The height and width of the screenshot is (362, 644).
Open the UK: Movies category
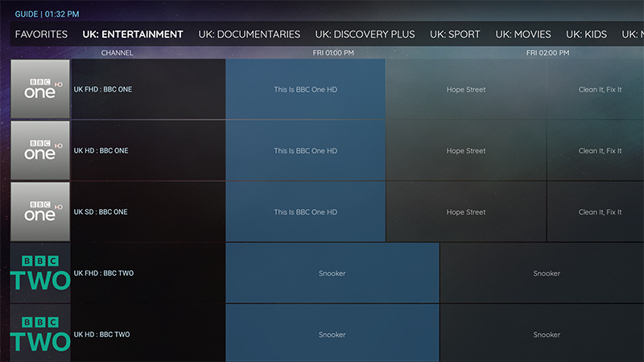(x=523, y=35)
